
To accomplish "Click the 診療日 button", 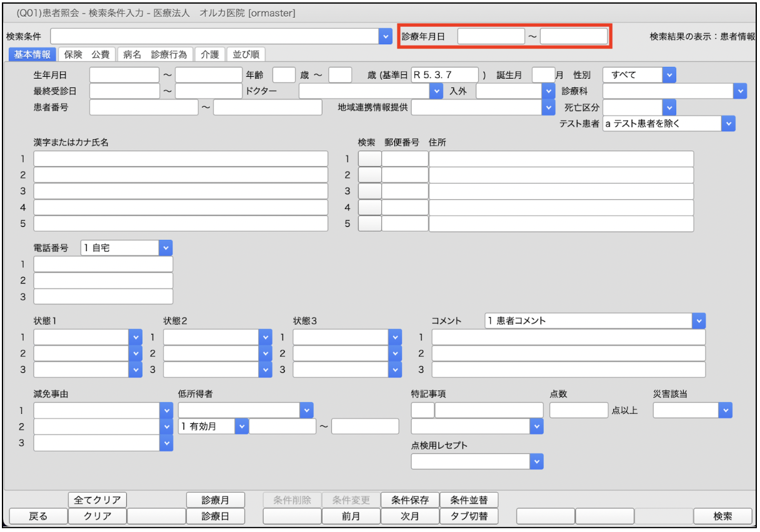I will pos(215,516).
